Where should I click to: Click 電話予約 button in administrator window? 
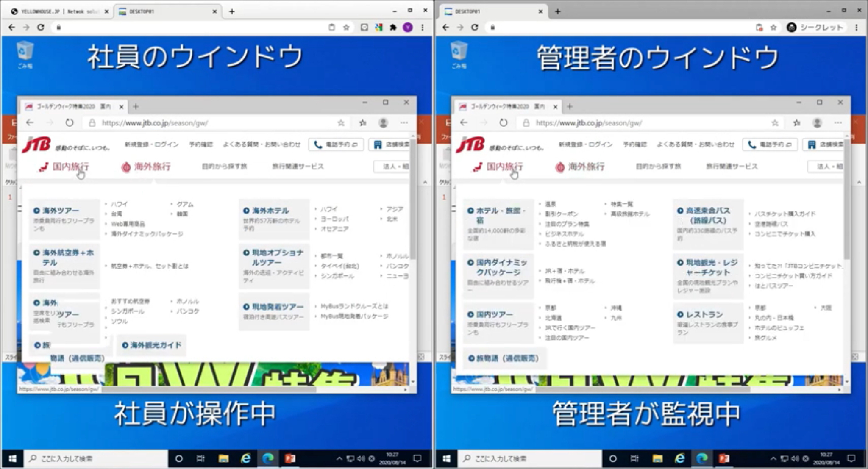pyautogui.click(x=770, y=145)
